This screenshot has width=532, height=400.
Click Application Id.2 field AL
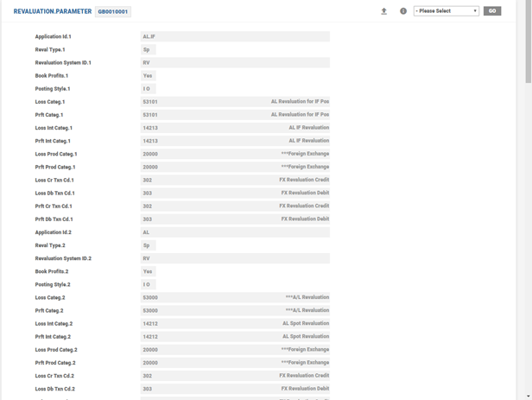click(235, 232)
